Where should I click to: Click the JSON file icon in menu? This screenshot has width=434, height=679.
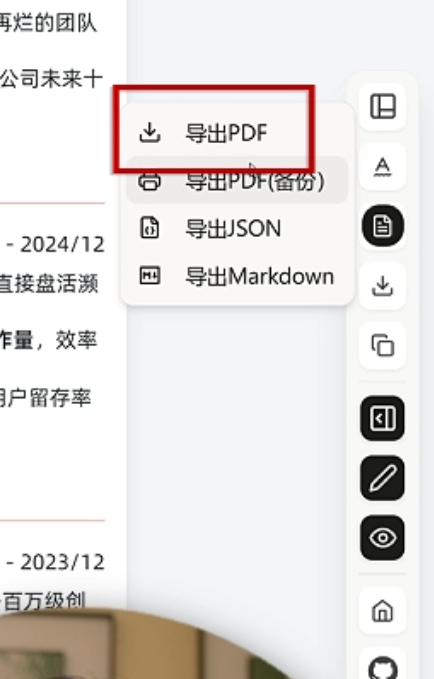[x=150, y=228]
